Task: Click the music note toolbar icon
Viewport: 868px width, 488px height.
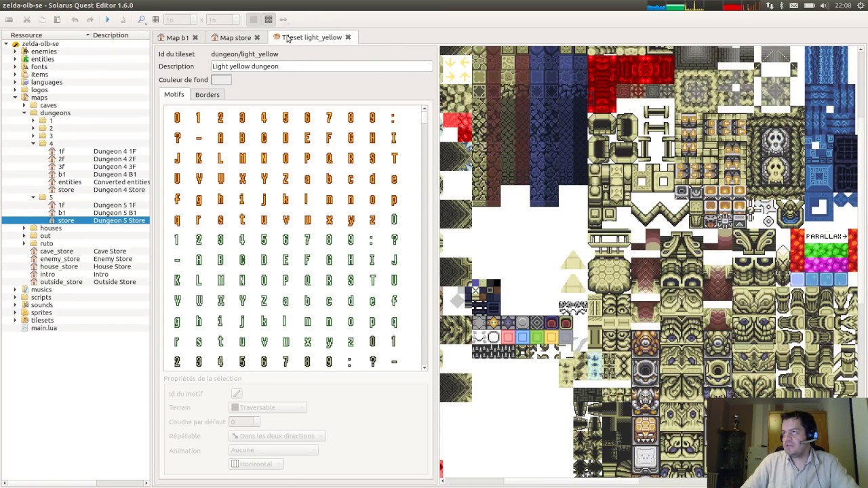Action: 123,20
